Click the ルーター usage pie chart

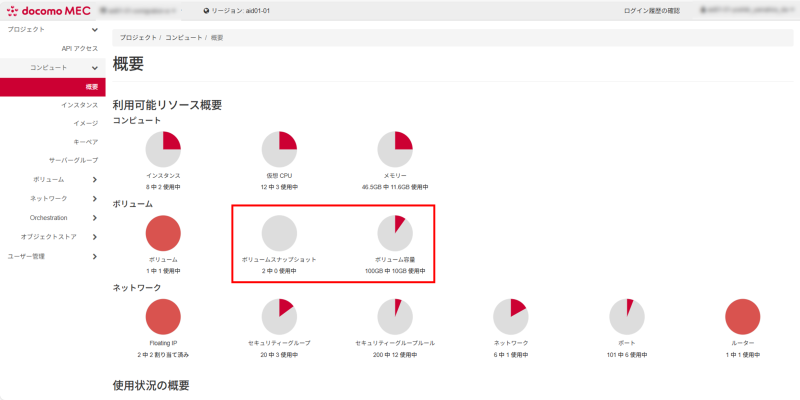pyautogui.click(x=743, y=317)
